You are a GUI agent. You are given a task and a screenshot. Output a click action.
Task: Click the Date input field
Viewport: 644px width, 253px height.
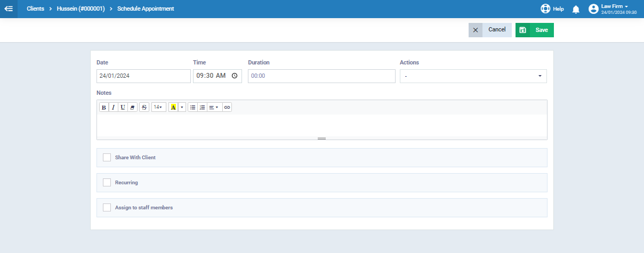point(143,76)
